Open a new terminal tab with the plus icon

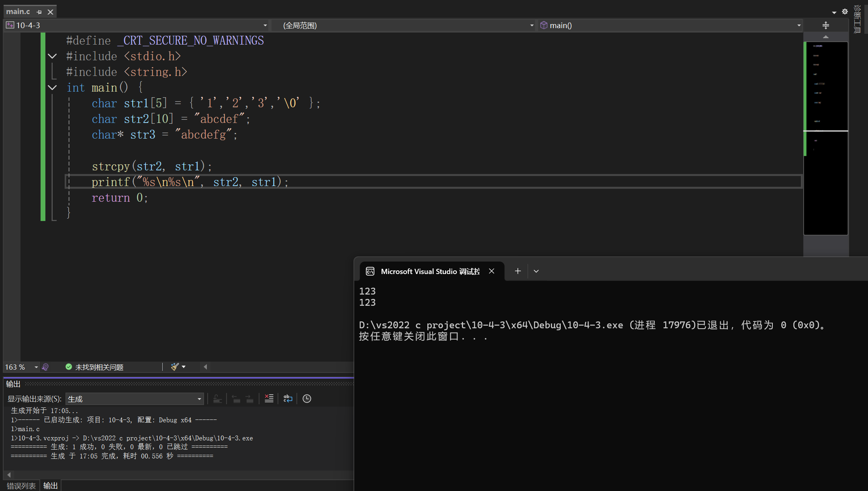(518, 271)
